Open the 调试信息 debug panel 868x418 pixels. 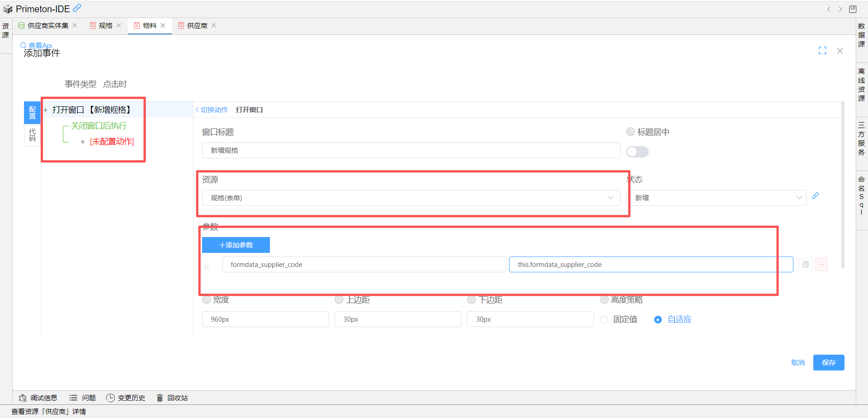pyautogui.click(x=38, y=398)
